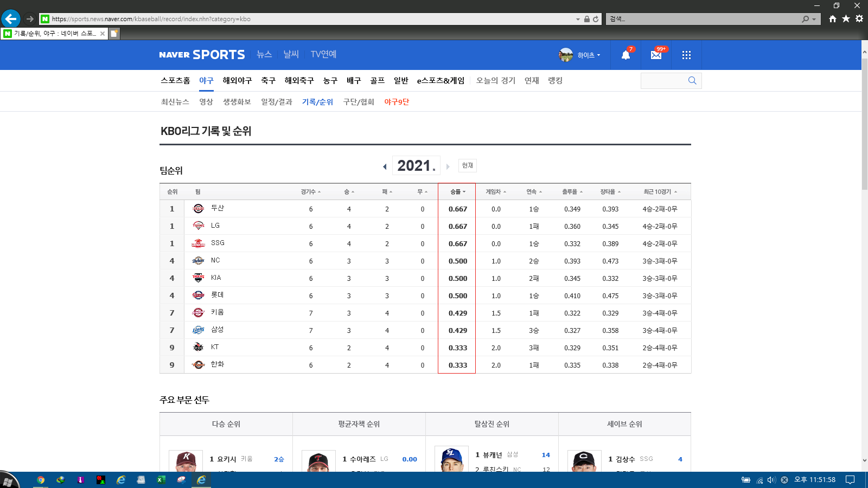Click the 두산 team logo
The image size is (868, 488).
pos(199,209)
